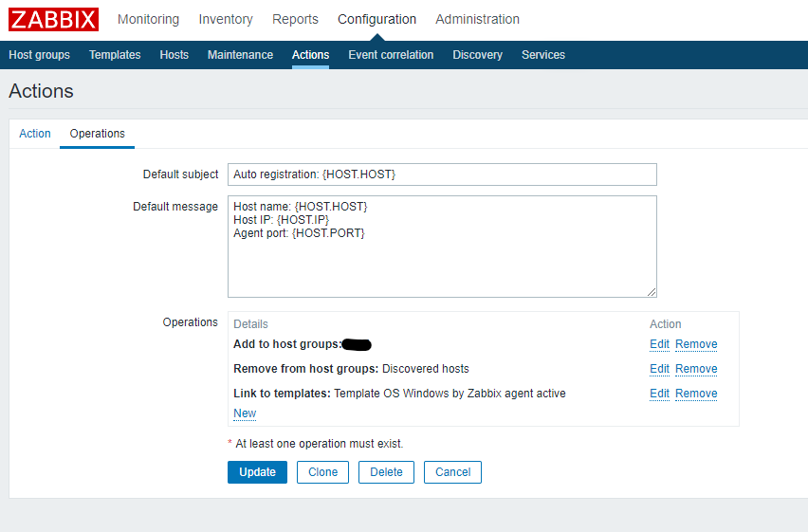Add a New operation

tap(245, 413)
